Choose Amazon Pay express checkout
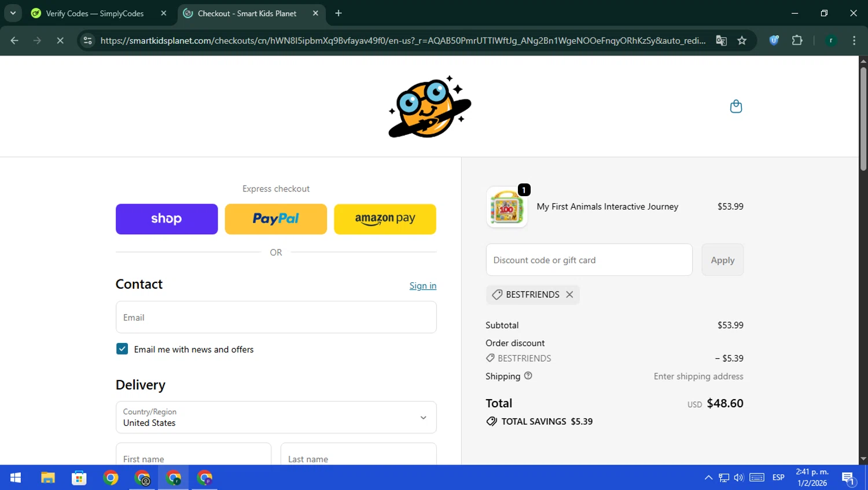 click(x=385, y=219)
